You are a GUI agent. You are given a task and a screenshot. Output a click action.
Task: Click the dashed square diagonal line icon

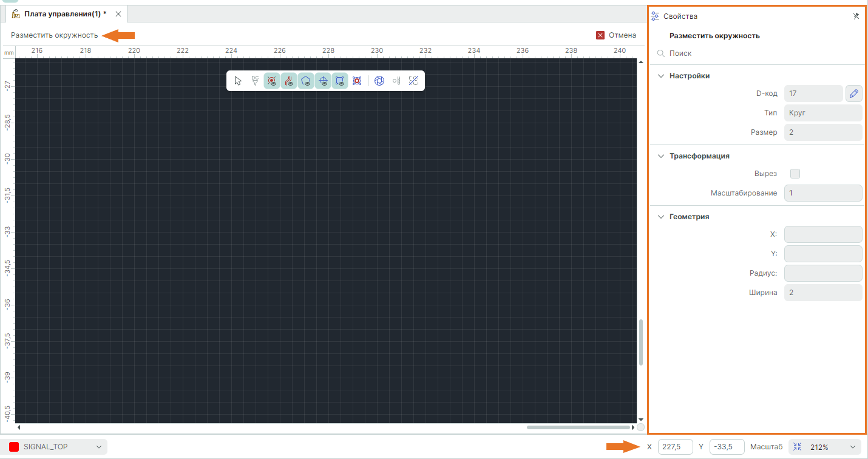pos(413,81)
